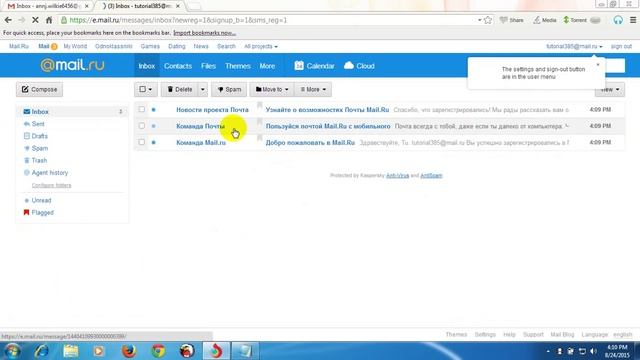Change language via english footer link
This screenshot has width=640, height=360.
[622, 334]
